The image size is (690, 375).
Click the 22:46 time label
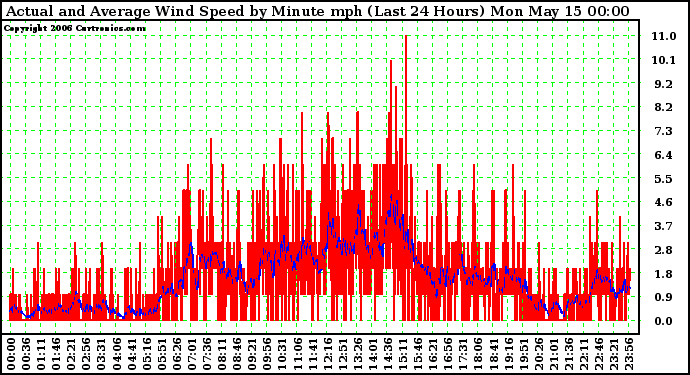click(598, 354)
